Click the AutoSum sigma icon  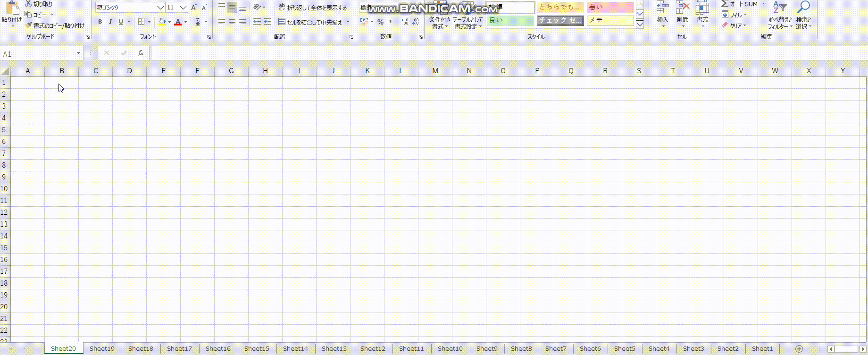click(x=725, y=4)
